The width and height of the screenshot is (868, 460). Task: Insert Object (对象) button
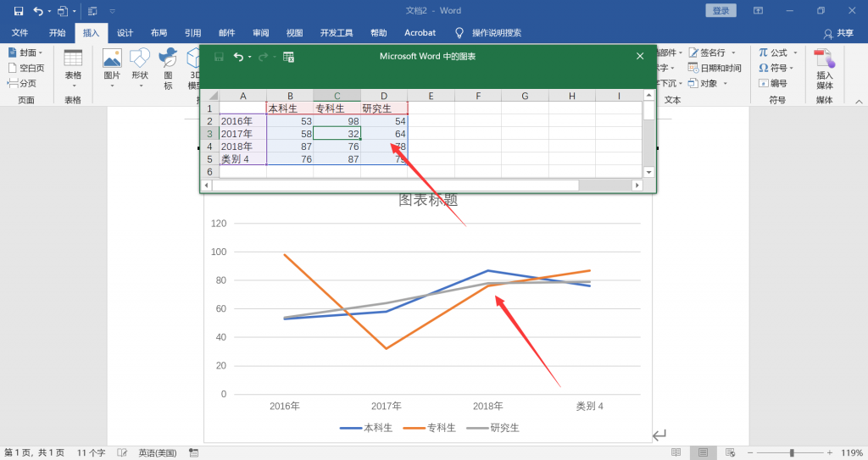(x=703, y=84)
